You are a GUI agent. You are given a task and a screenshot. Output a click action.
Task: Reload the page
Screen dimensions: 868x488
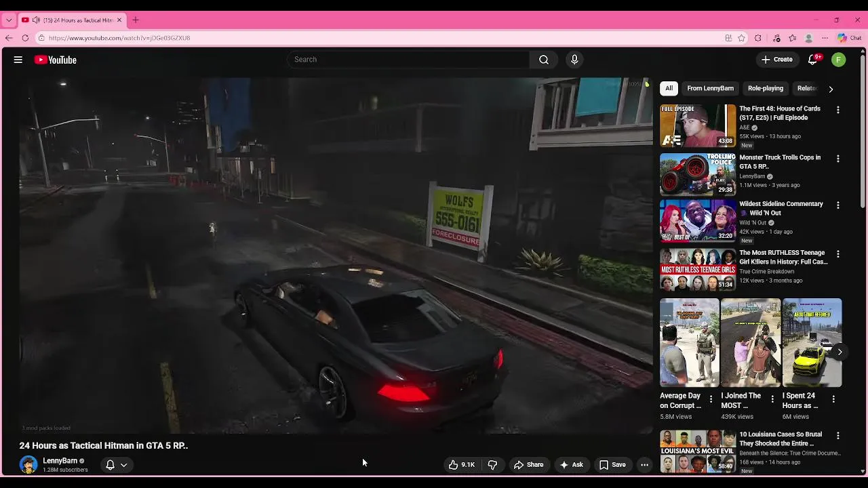click(x=25, y=38)
